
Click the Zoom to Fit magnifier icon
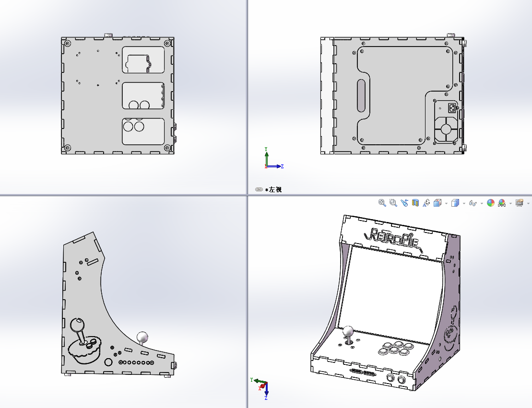point(382,203)
